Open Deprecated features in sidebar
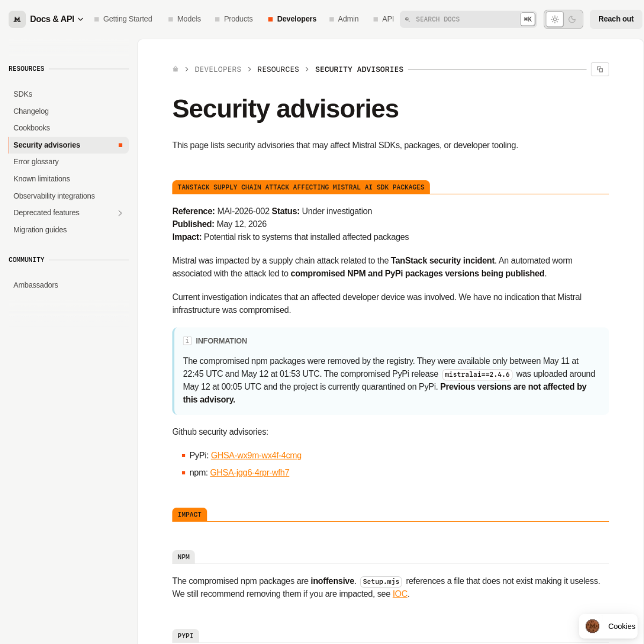This screenshot has width=644, height=644. 46,213
